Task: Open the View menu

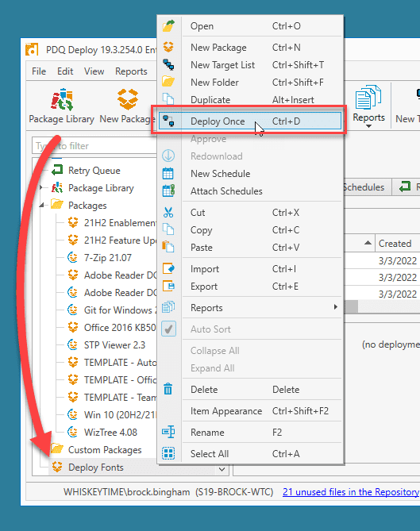Action: click(x=94, y=71)
